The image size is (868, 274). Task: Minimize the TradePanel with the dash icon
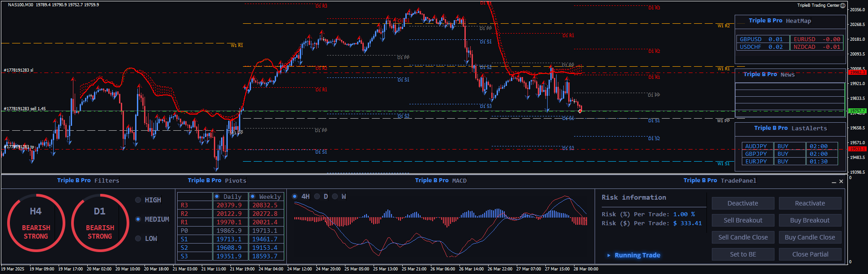(834, 182)
